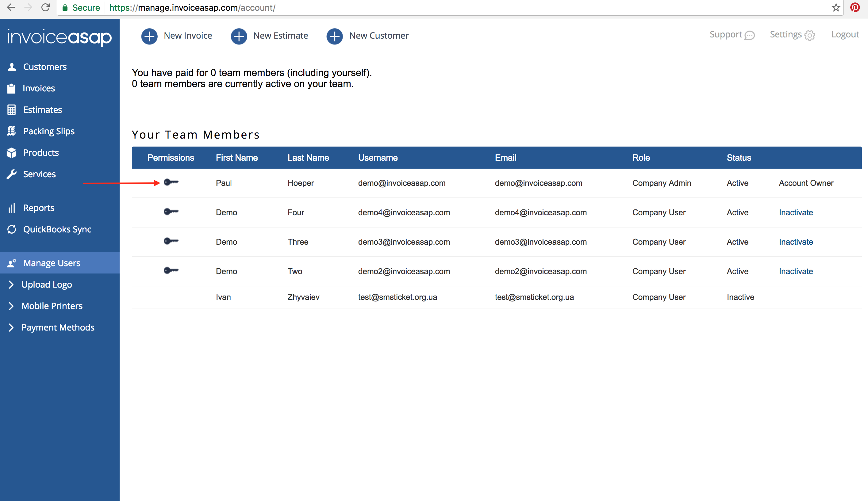Image resolution: width=868 pixels, height=501 pixels.
Task: Click the permissions key icon for Paul Hoeper
Action: 171,182
